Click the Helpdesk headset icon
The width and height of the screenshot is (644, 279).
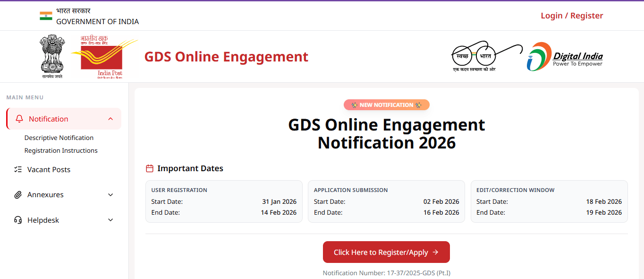pyautogui.click(x=18, y=220)
